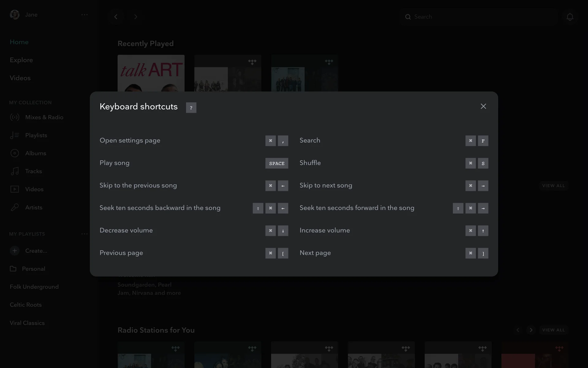The width and height of the screenshot is (588, 368).
Task: Click View All for Radio Stations
Action: 553,330
